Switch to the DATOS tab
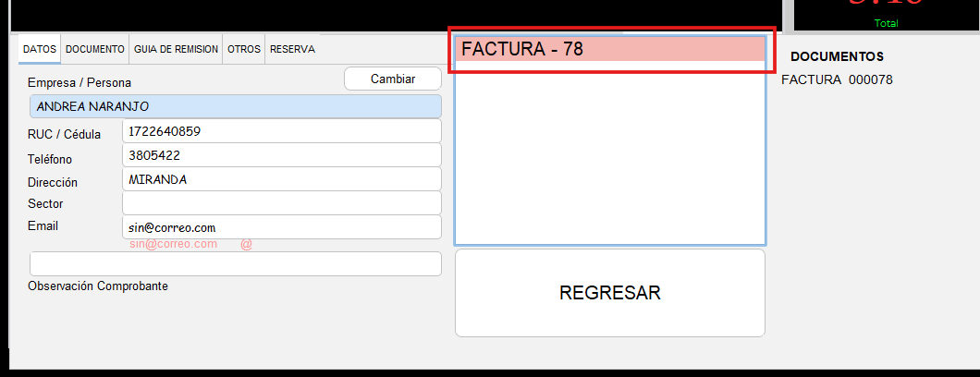The width and height of the screenshot is (980, 377). [x=40, y=49]
